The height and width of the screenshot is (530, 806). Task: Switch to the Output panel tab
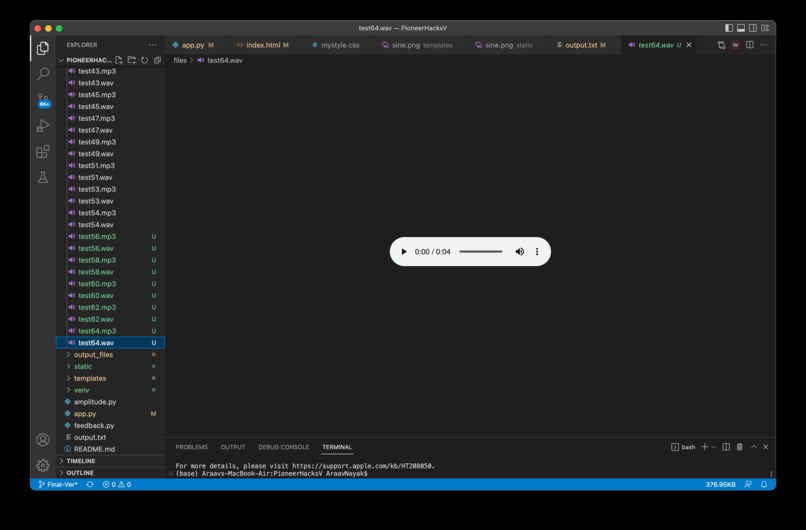tap(232, 447)
